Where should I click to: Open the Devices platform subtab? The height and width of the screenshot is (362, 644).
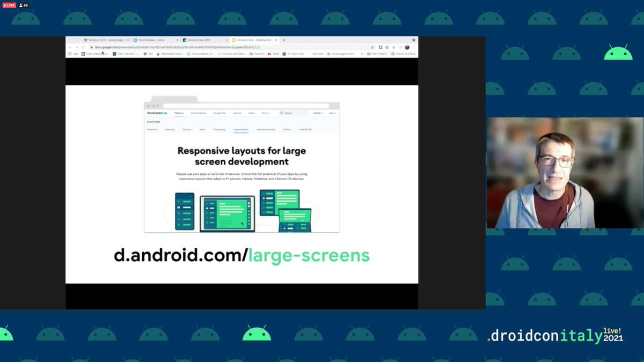tap(187, 130)
